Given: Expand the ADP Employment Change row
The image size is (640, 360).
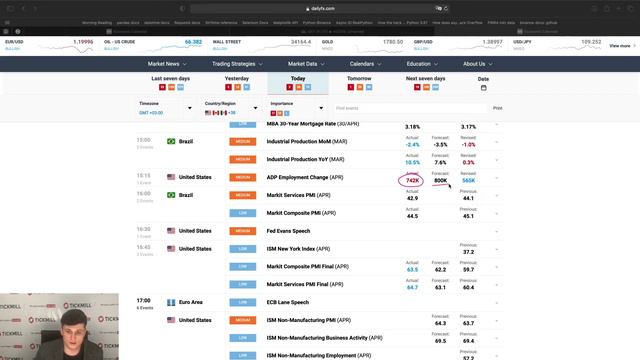Looking at the screenshot, I should (497, 178).
